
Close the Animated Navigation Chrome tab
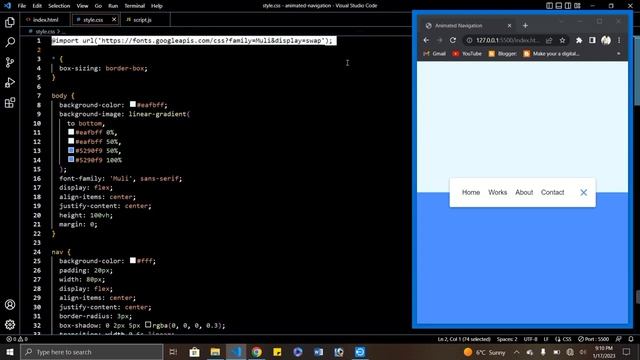click(x=509, y=26)
